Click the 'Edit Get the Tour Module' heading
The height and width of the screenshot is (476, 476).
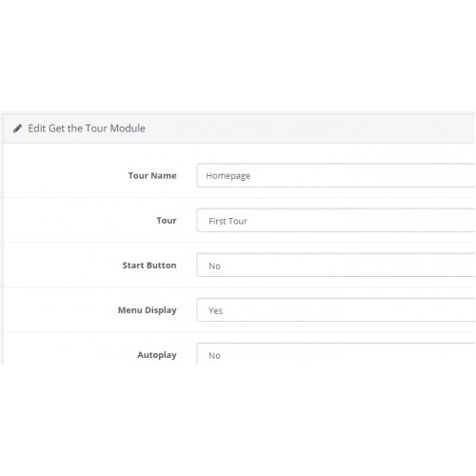tap(87, 129)
